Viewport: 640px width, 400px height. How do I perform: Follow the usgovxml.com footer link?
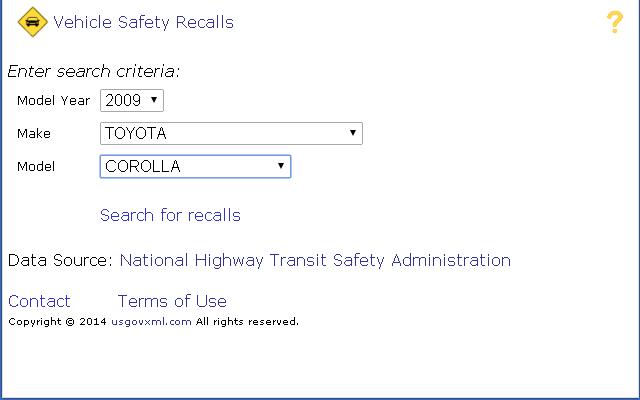tap(151, 322)
